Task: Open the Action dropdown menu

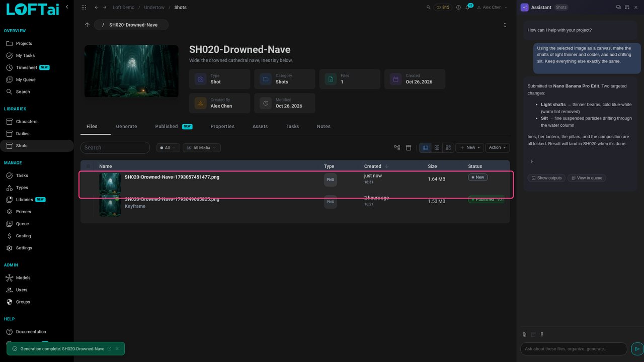Action: (498, 148)
